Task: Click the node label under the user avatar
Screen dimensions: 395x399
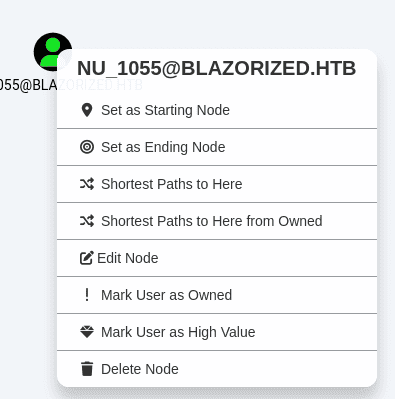Action: tap(28, 85)
